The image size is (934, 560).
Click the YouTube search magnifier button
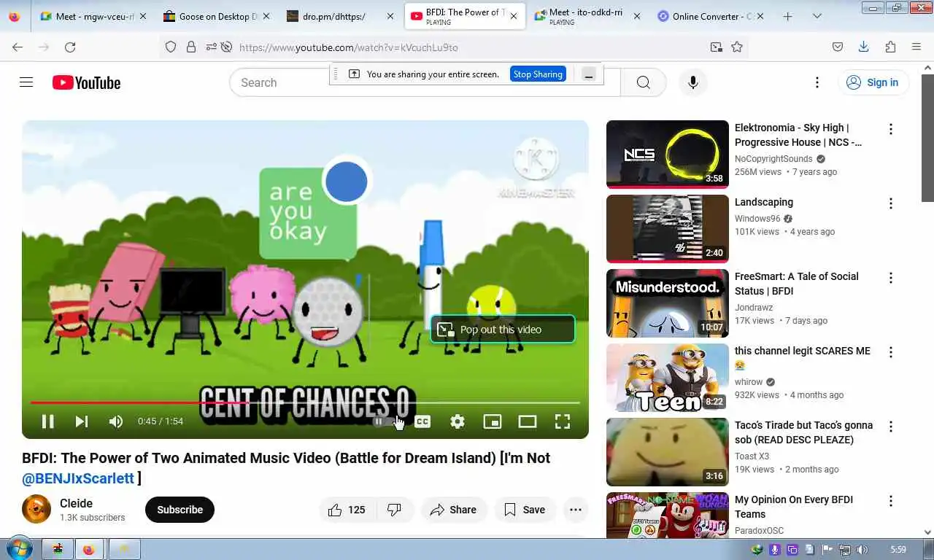(643, 82)
